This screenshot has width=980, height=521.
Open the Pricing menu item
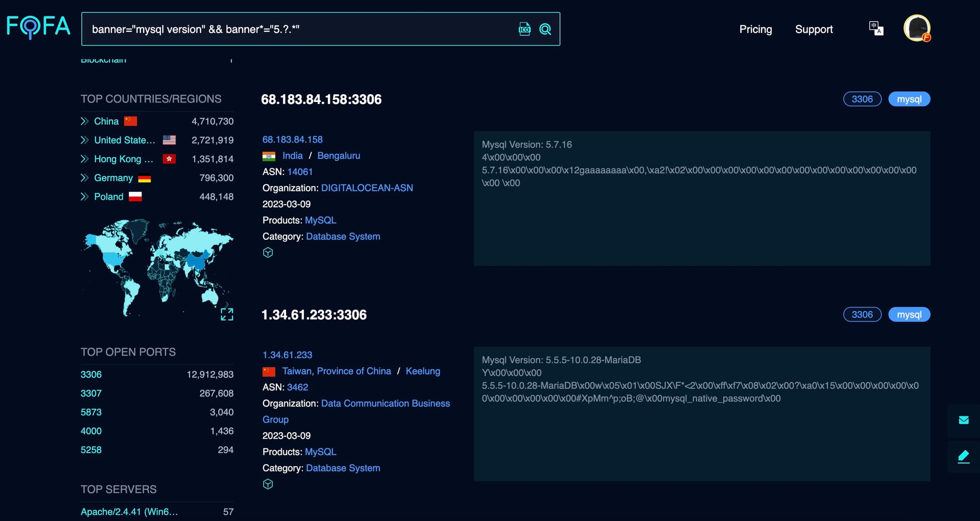[755, 29]
